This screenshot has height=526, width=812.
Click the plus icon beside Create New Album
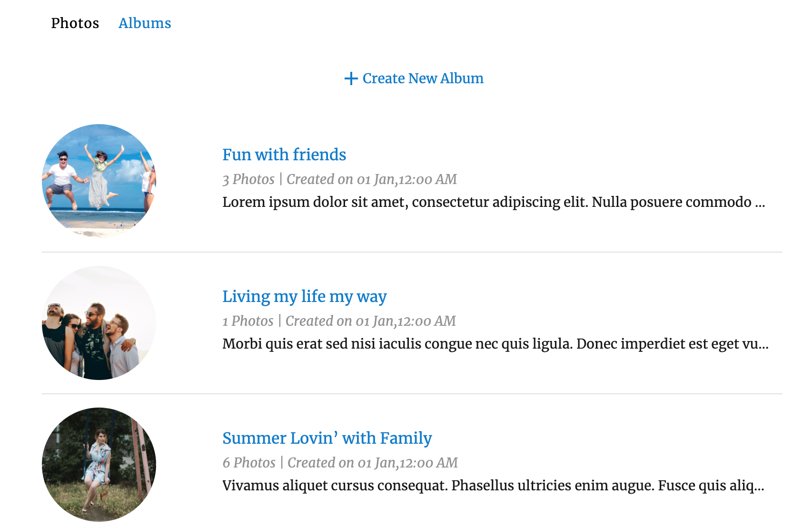point(351,78)
